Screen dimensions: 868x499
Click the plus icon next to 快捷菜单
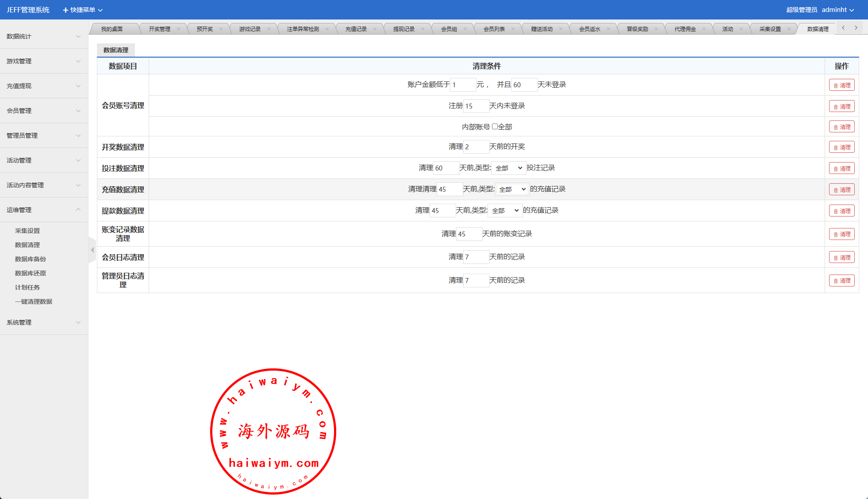pyautogui.click(x=65, y=10)
